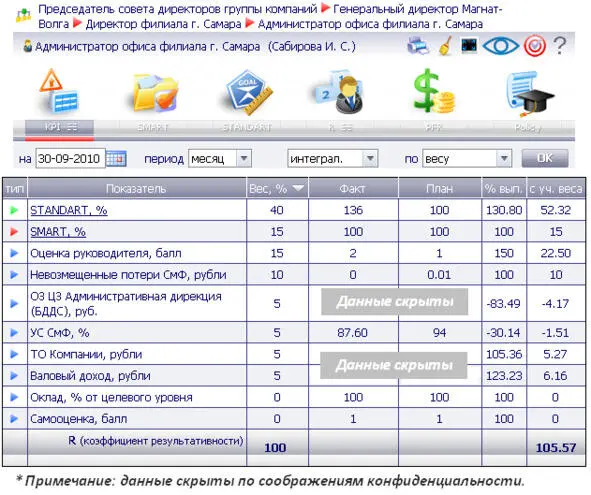Open the STANDART, % link
The image size is (591, 495).
point(69,210)
